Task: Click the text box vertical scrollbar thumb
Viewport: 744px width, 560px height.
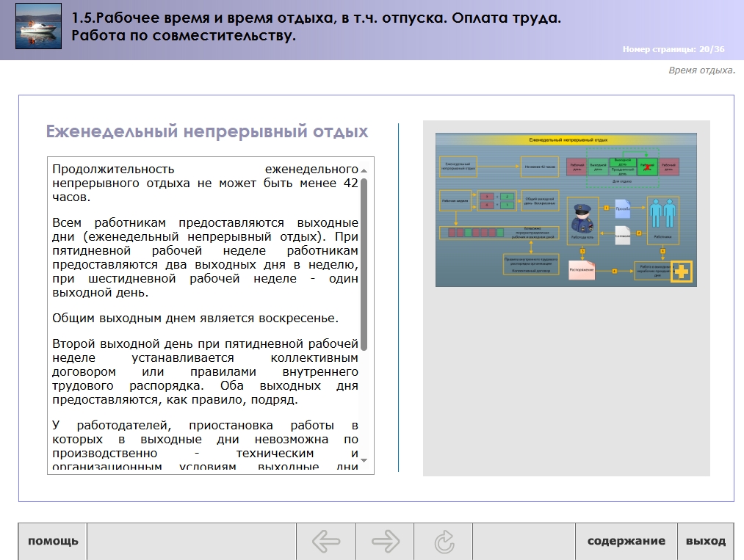Action: [x=364, y=264]
